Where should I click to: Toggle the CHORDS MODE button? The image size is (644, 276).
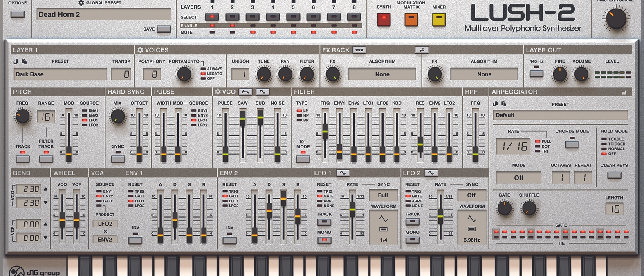[572, 144]
